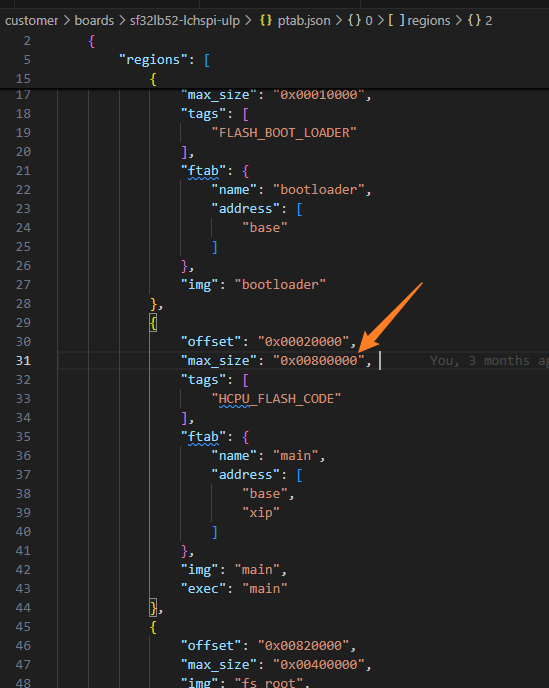This screenshot has width=549, height=688.
Task: Click line number 35 in the gutter
Action: [x=23, y=437]
